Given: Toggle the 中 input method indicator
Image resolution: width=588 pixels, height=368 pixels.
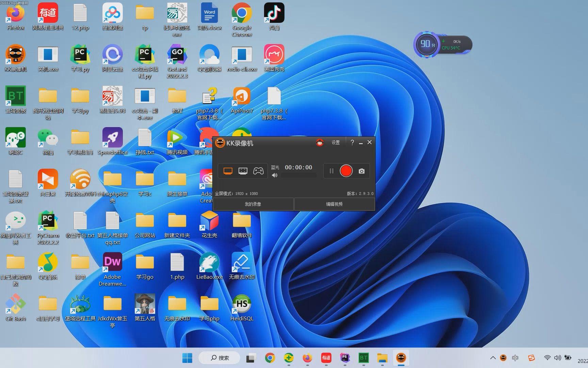Looking at the screenshot, I should [515, 358].
